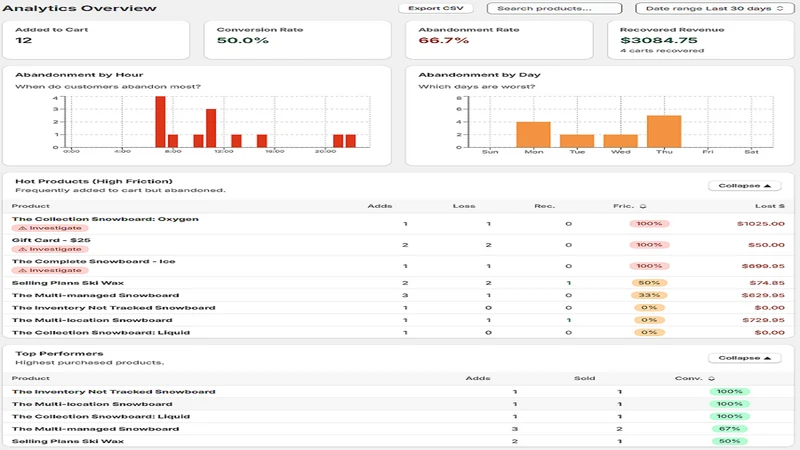The image size is (800, 450).
Task: Open The Inventory Not Tracked Snowboard in Hot Products
Action: point(398,308)
